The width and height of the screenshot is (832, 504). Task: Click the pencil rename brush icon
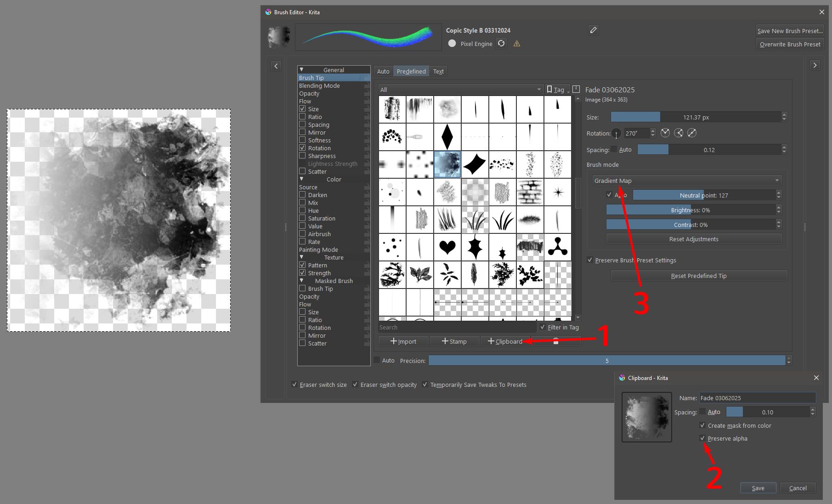593,30
